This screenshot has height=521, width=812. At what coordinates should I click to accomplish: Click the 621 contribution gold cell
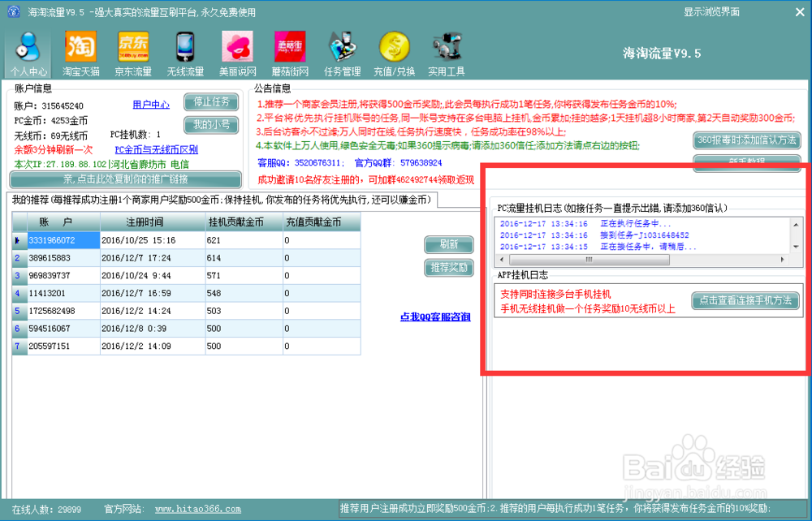244,240
